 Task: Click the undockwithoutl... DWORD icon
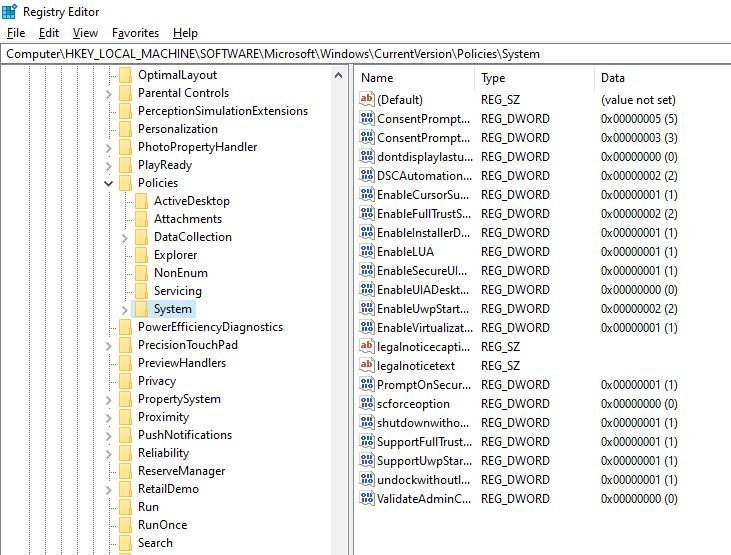[367, 479]
